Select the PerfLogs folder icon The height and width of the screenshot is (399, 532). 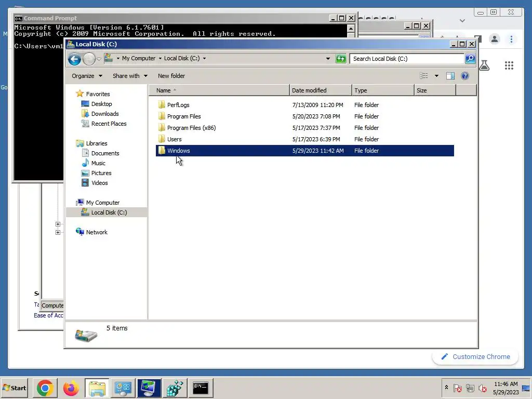162,104
